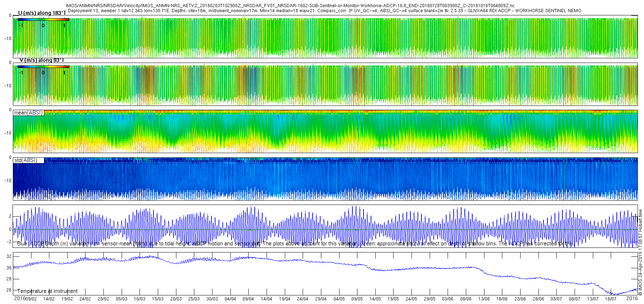Click the '08/07' date tick label
Image resolution: width=644 pixels, height=304 pixels.
[575, 299]
